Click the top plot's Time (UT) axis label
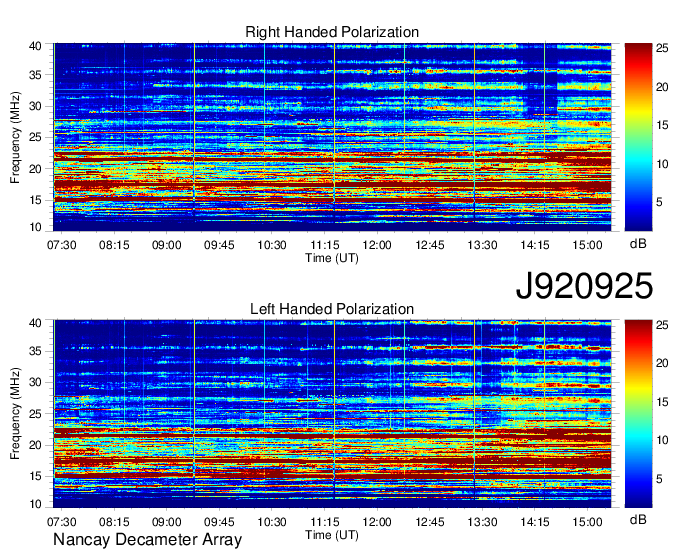The image size is (680, 552). (332, 258)
